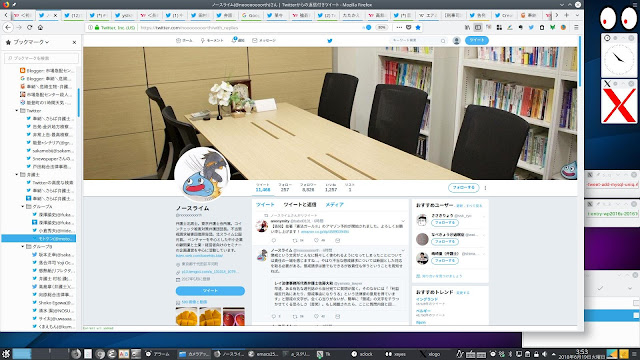This screenshot has height=360, width=640.
Task: Close the bookmarks sidebar with the X
Action: pos(74,42)
